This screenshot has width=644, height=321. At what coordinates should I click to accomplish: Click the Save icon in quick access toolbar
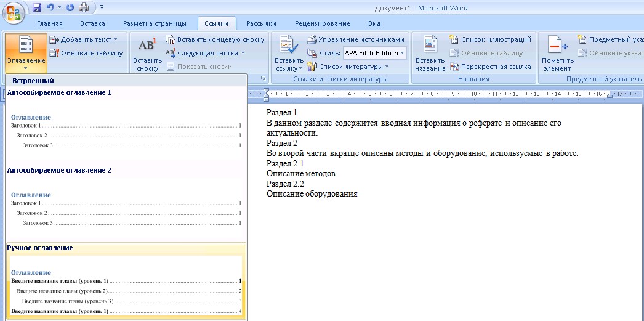[37, 8]
